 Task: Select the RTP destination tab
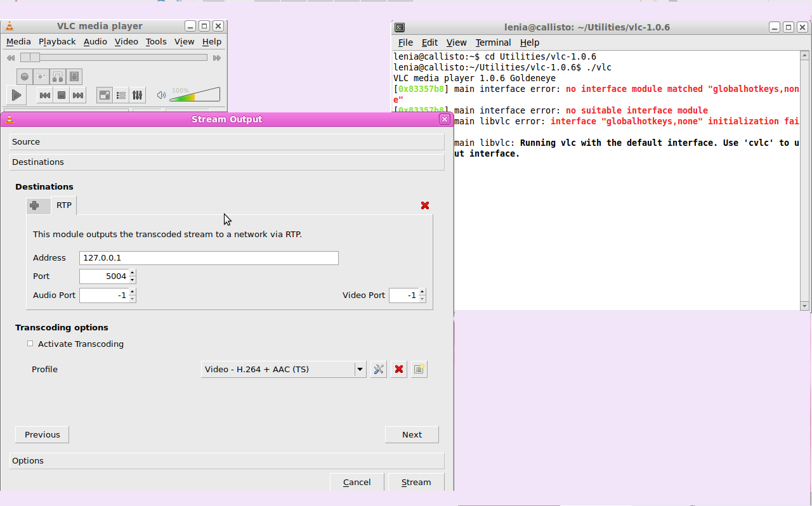[64, 205]
